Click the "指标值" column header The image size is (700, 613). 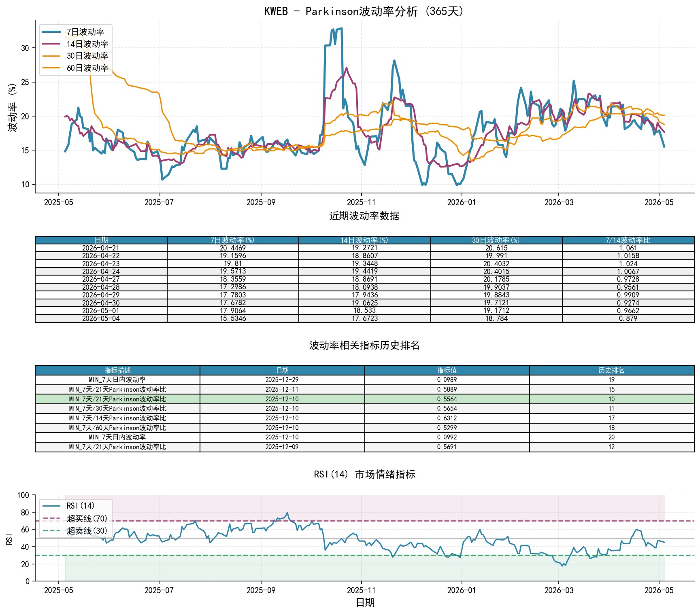point(447,370)
